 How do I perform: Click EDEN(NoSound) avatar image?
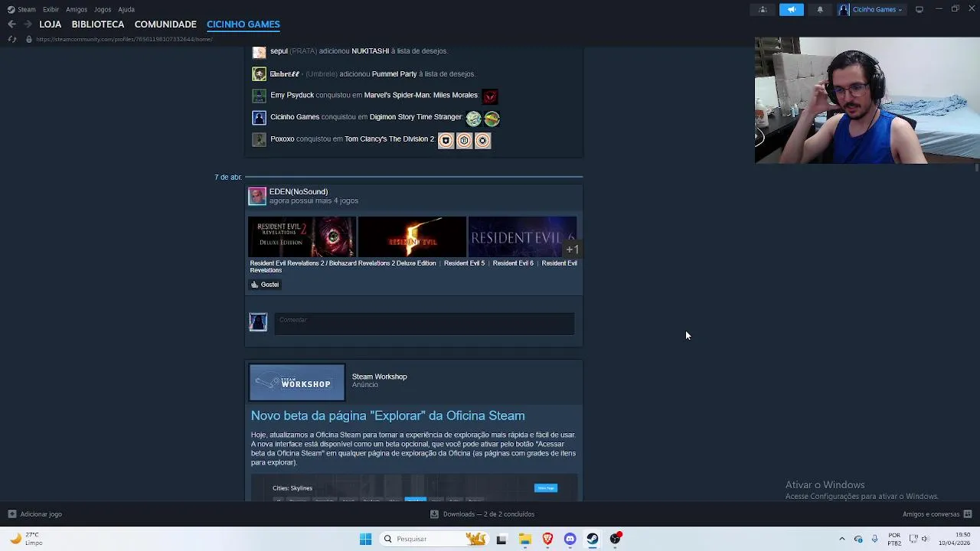click(x=257, y=196)
